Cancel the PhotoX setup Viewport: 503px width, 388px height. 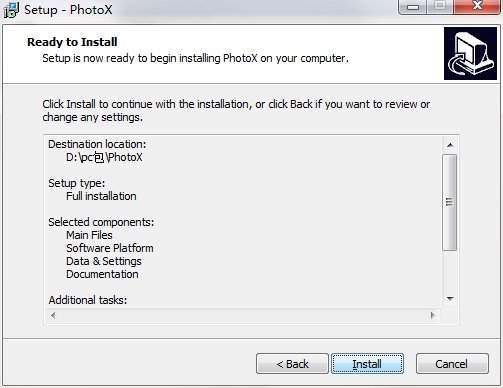tap(452, 364)
